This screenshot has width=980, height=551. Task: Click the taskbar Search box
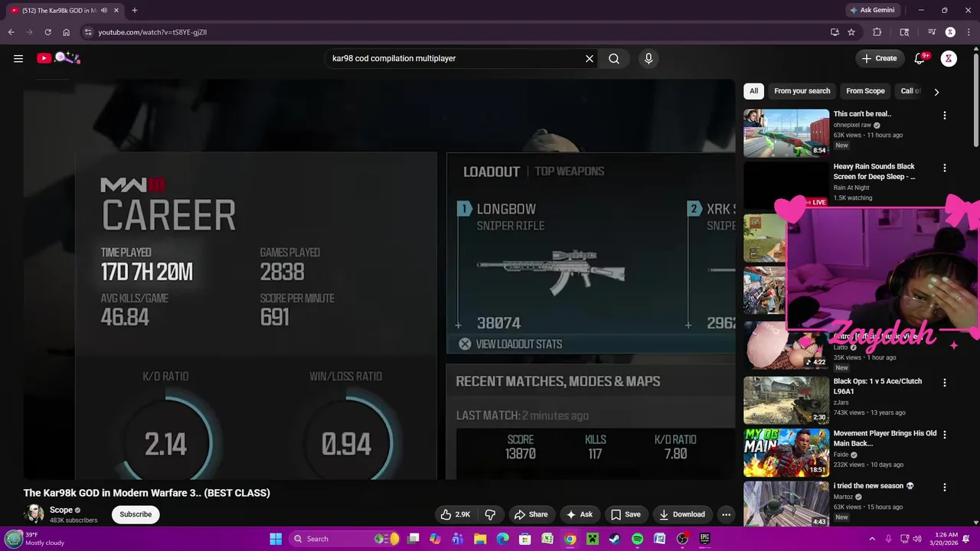pyautogui.click(x=346, y=539)
